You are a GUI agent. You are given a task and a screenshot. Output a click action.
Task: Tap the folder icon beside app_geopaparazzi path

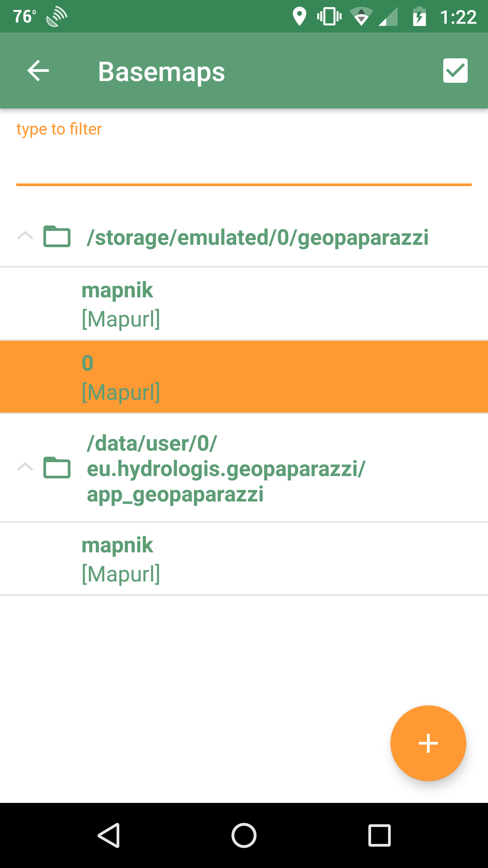[57, 468]
